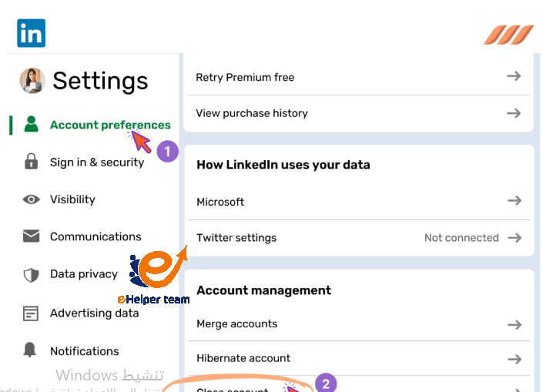Open Account preferences section

click(x=110, y=125)
